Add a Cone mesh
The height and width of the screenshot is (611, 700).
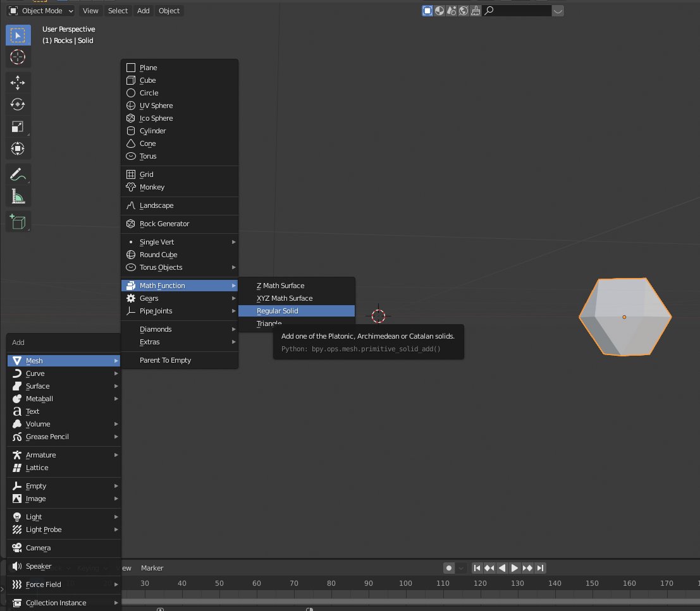pos(180,143)
